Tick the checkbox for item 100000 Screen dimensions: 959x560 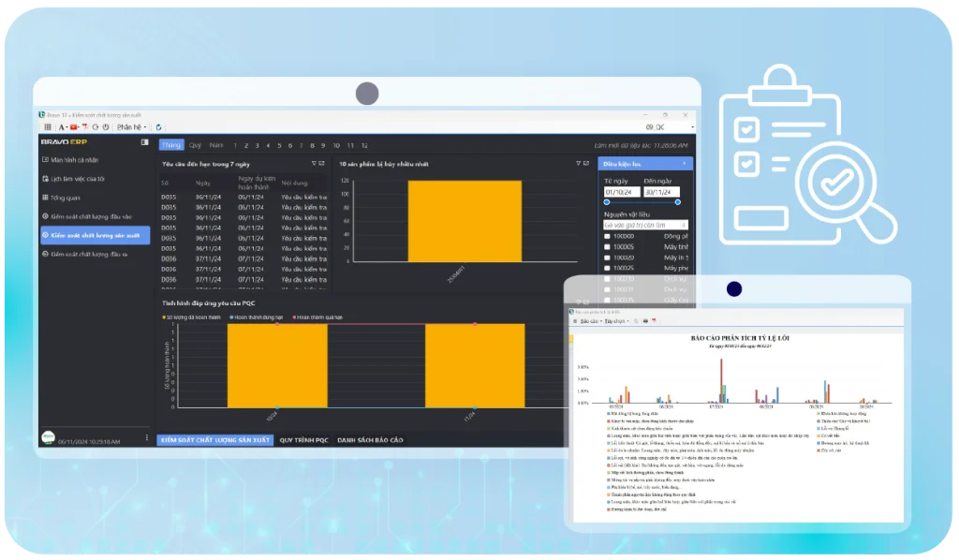pos(607,236)
